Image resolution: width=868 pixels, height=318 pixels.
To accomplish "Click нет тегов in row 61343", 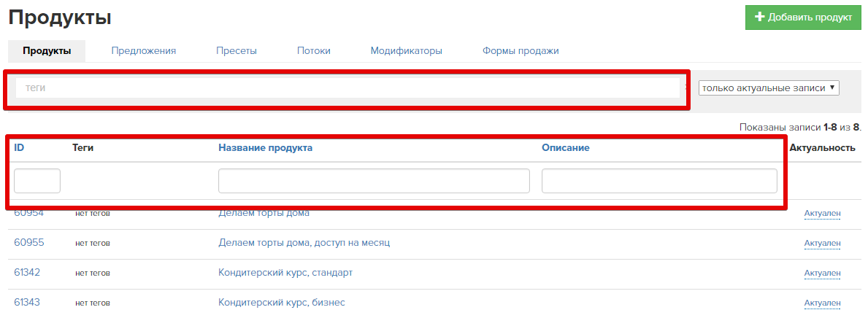I will coord(93,303).
